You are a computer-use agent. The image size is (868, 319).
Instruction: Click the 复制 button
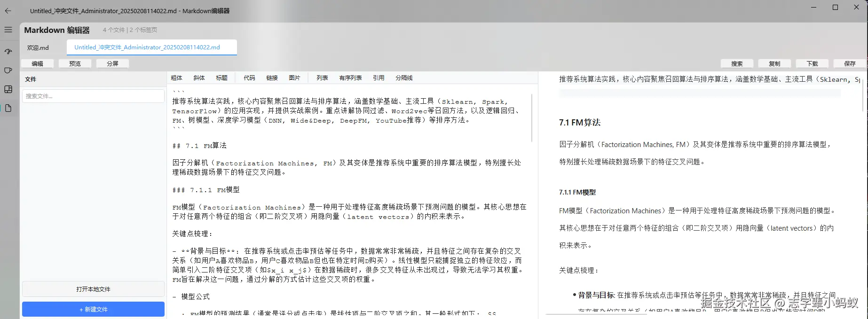click(x=774, y=63)
